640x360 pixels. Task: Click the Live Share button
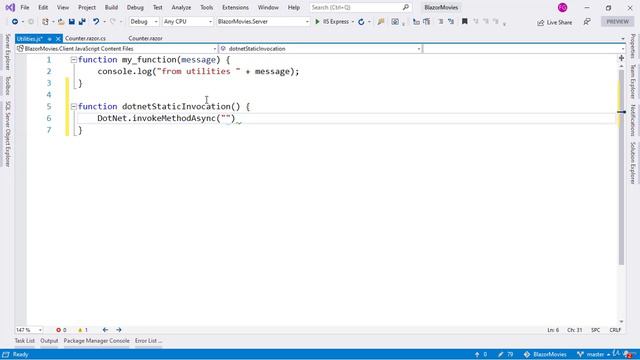tap(555, 22)
